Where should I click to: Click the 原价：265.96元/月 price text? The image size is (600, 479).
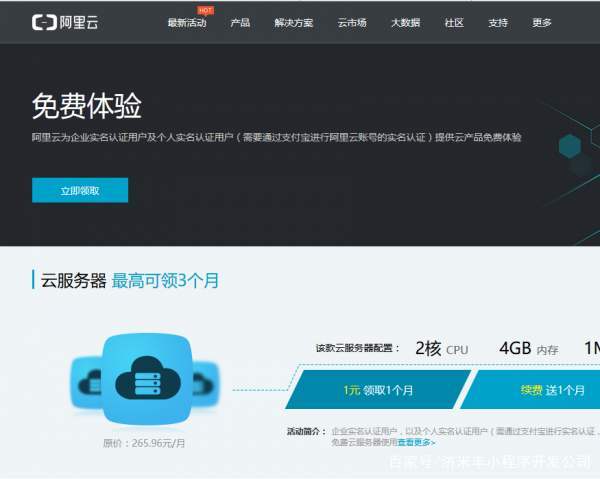coord(144,443)
